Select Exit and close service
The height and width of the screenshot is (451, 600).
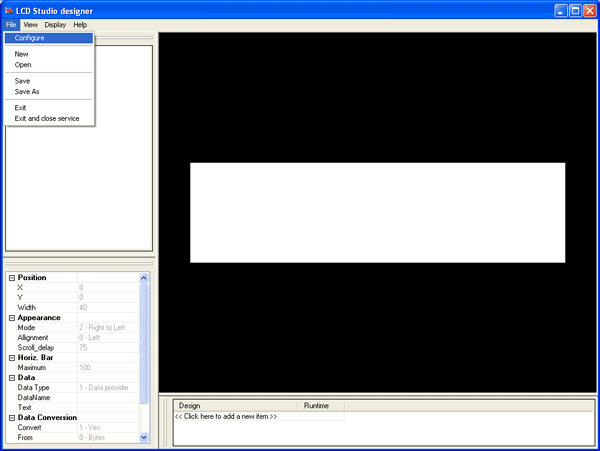(49, 118)
